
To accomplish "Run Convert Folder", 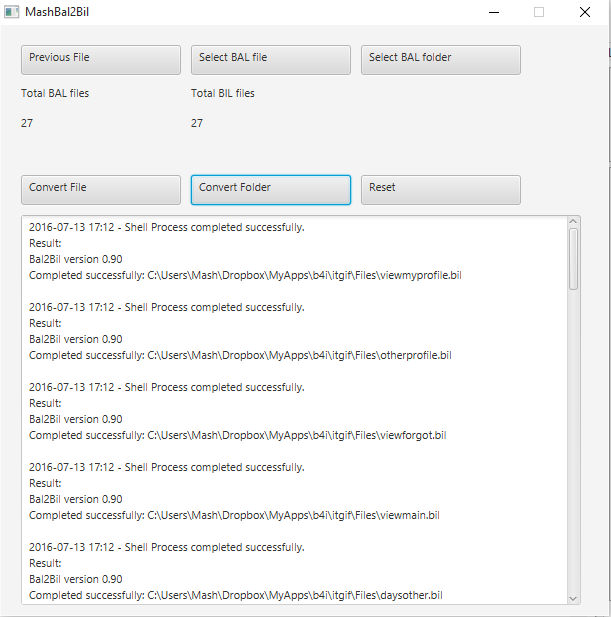I will pyautogui.click(x=270, y=189).
